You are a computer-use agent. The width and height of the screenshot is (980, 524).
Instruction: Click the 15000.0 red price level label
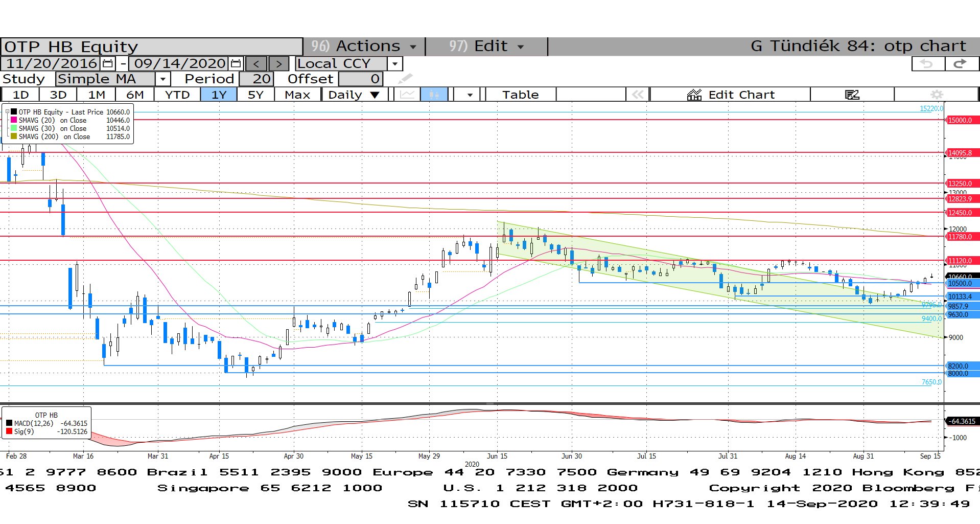pos(962,120)
